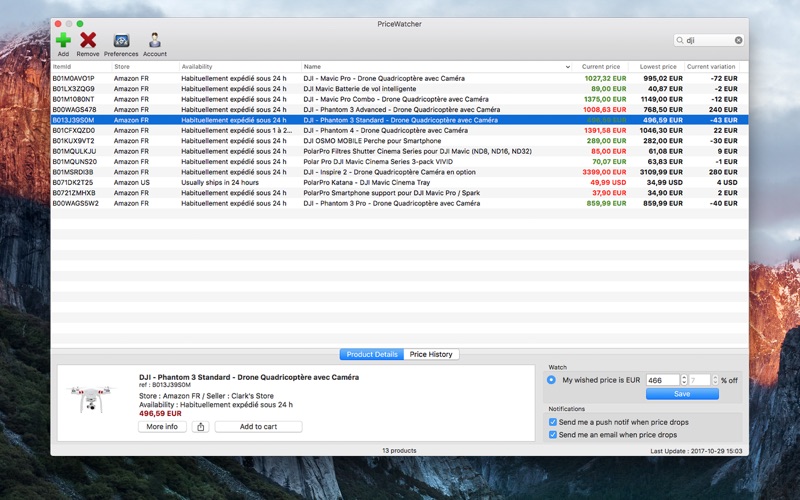Click the percent off stepper arrows

pos(714,380)
